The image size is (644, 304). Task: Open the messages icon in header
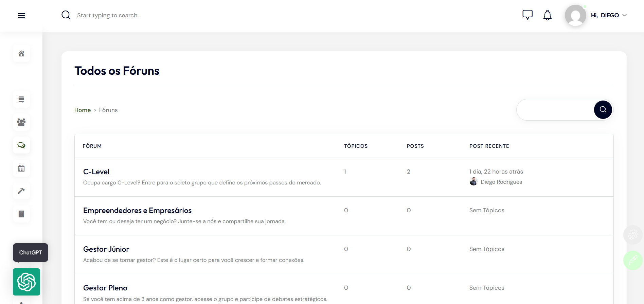pyautogui.click(x=527, y=15)
